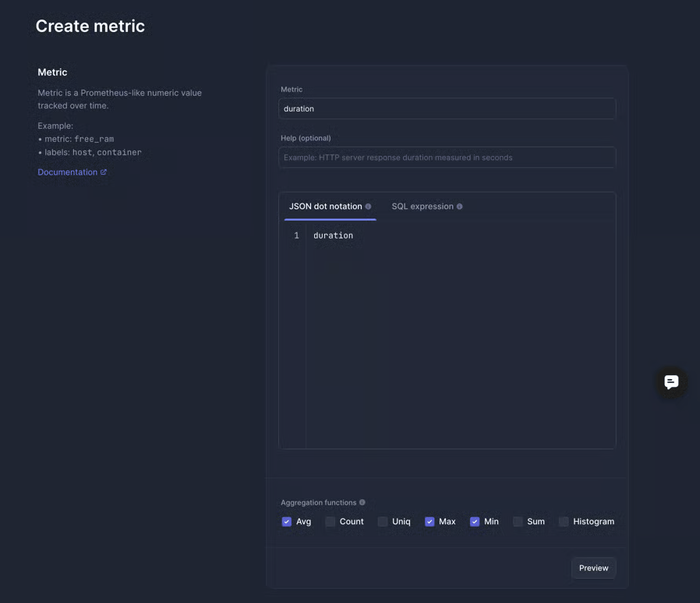Click the Create metric heading
Screen dimensions: 700x603
click(x=90, y=26)
